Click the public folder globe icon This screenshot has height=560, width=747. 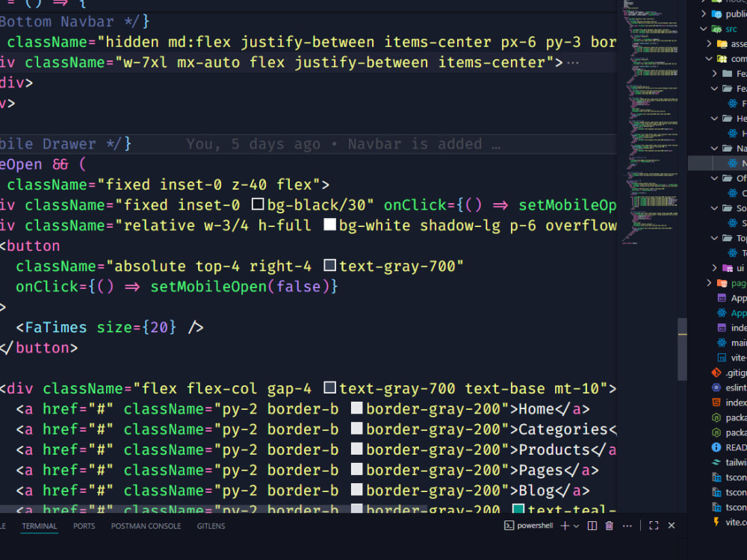pos(716,14)
